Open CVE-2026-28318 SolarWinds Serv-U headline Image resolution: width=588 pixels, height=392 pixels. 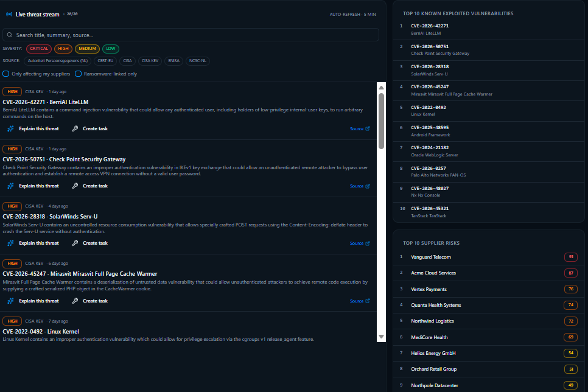click(x=50, y=217)
